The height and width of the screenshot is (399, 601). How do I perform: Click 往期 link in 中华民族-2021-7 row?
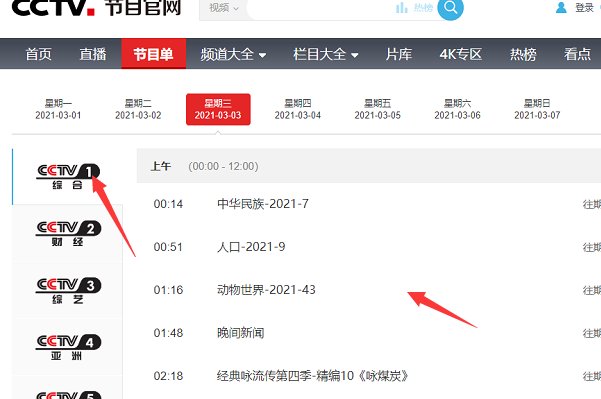click(x=592, y=204)
